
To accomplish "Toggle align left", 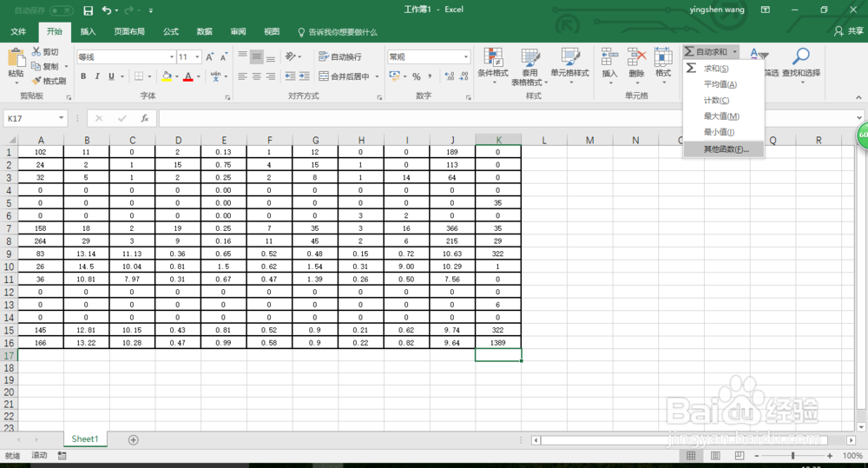I will click(242, 76).
